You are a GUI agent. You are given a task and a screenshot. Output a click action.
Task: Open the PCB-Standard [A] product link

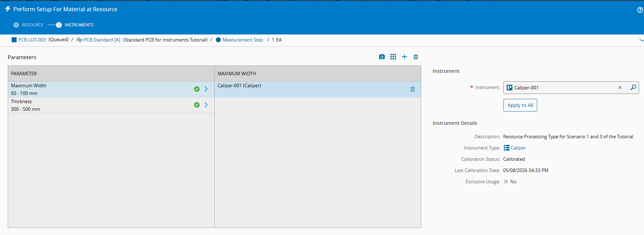tap(102, 40)
